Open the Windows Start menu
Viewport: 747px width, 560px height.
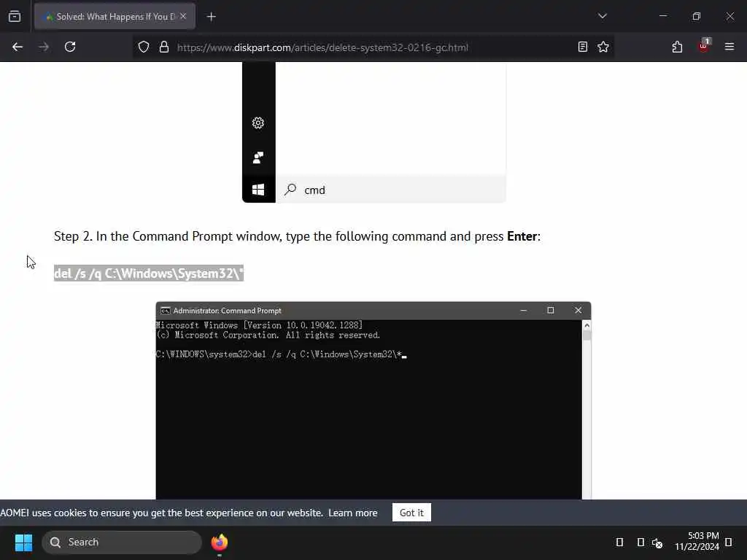coord(23,542)
